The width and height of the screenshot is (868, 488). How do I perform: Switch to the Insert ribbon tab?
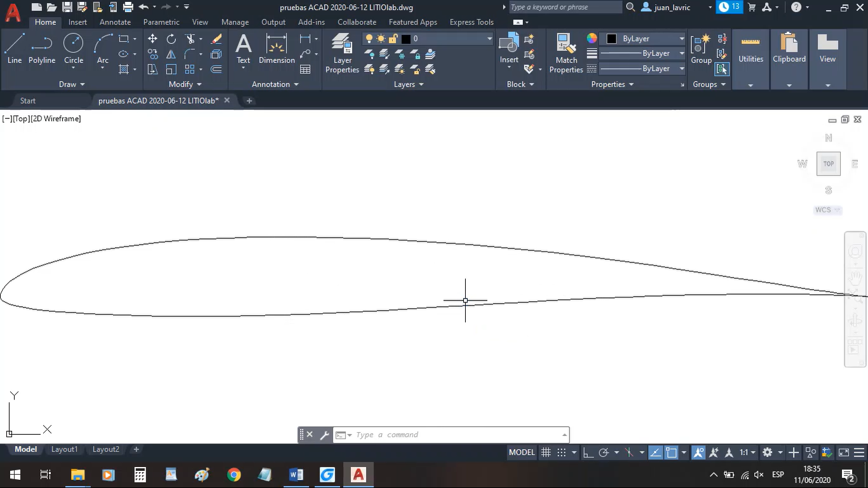[x=78, y=22]
